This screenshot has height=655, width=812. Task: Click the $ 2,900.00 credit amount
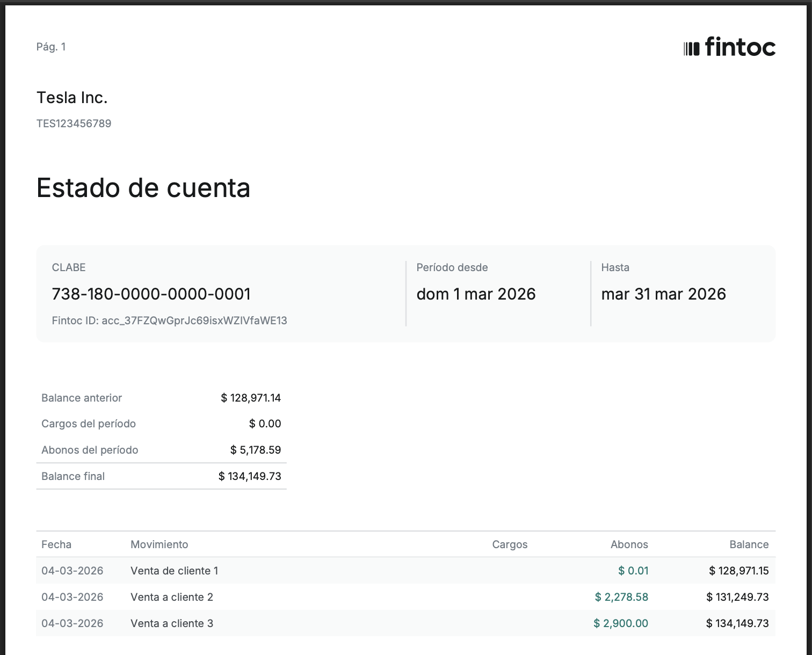[x=621, y=623]
